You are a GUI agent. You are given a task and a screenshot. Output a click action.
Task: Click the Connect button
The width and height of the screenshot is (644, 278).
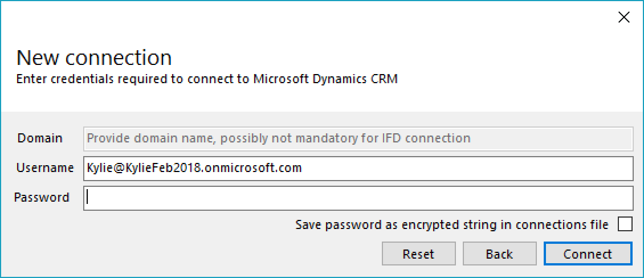tap(588, 254)
